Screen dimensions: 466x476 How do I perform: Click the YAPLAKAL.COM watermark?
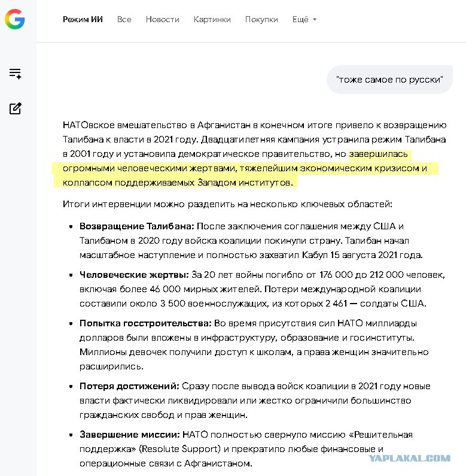pyautogui.click(x=409, y=458)
